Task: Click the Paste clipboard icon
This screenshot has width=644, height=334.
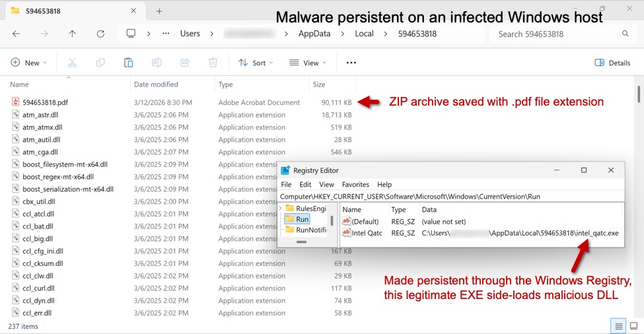Action: [129, 63]
